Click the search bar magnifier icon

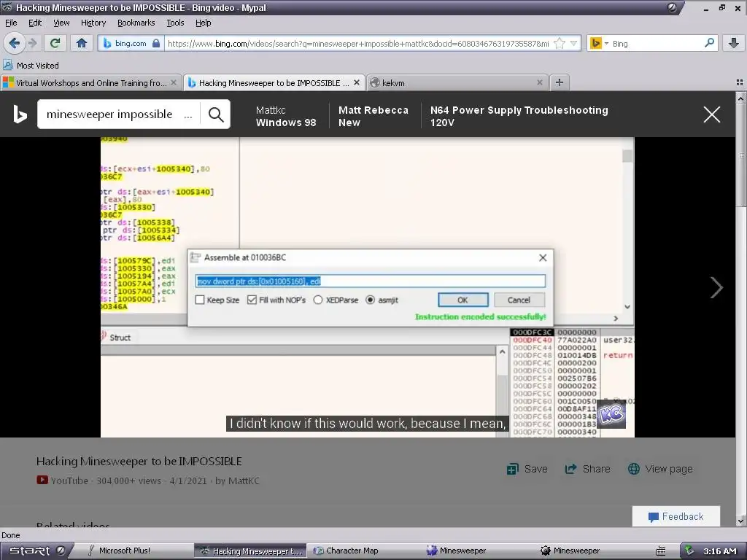tap(709, 43)
